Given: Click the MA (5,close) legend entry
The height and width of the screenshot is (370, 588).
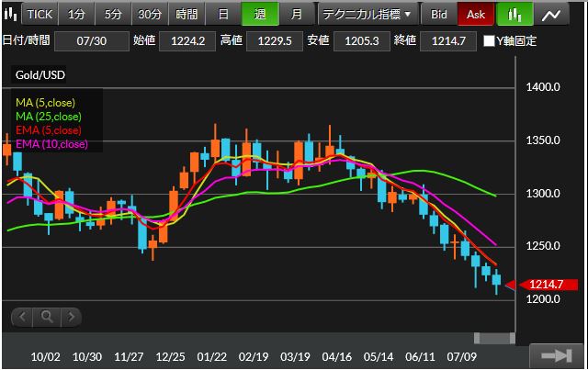Looking at the screenshot, I should pyautogui.click(x=45, y=102).
